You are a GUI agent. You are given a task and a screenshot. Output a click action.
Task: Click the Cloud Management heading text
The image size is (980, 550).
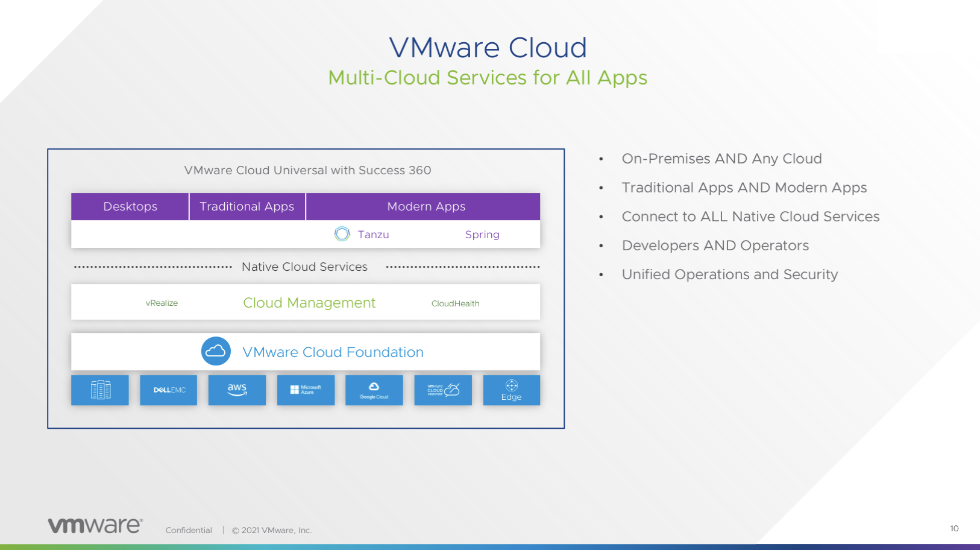pos(309,303)
